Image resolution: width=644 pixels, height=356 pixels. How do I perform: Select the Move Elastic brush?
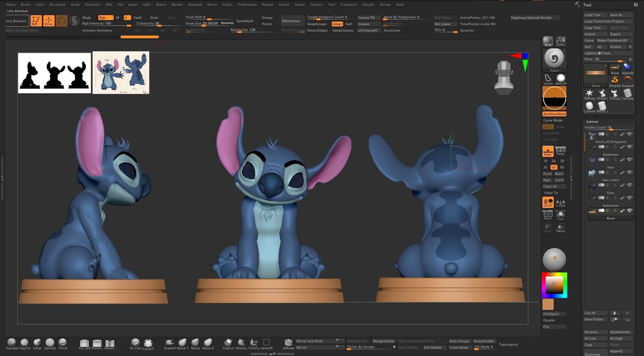(208, 344)
